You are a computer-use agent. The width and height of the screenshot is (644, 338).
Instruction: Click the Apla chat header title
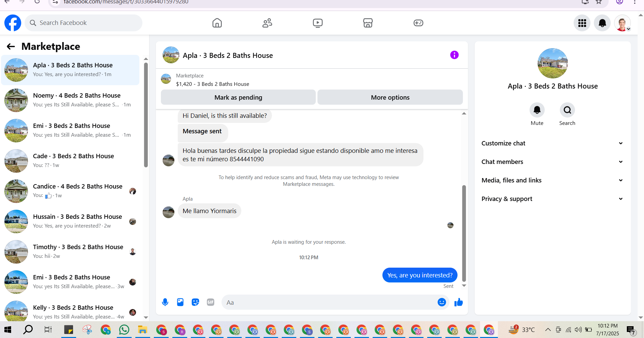coord(228,56)
